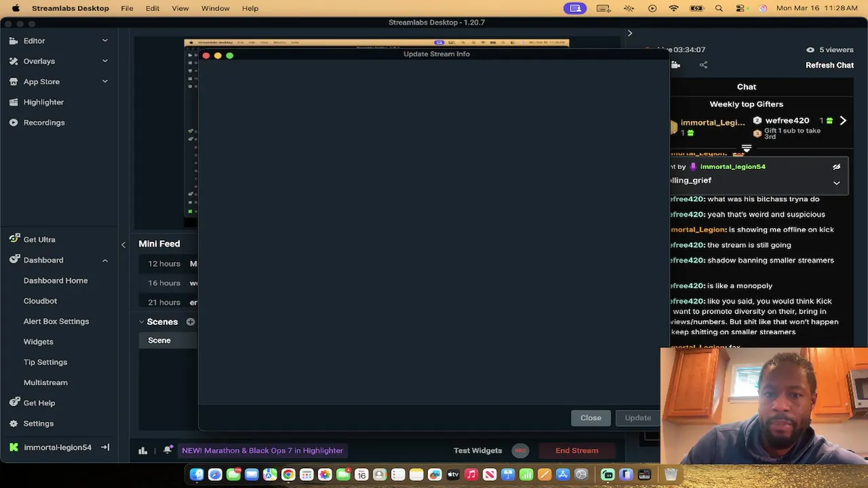This screenshot has width=868, height=488.
Task: Open Alert Box Settings
Action: [x=56, y=321]
